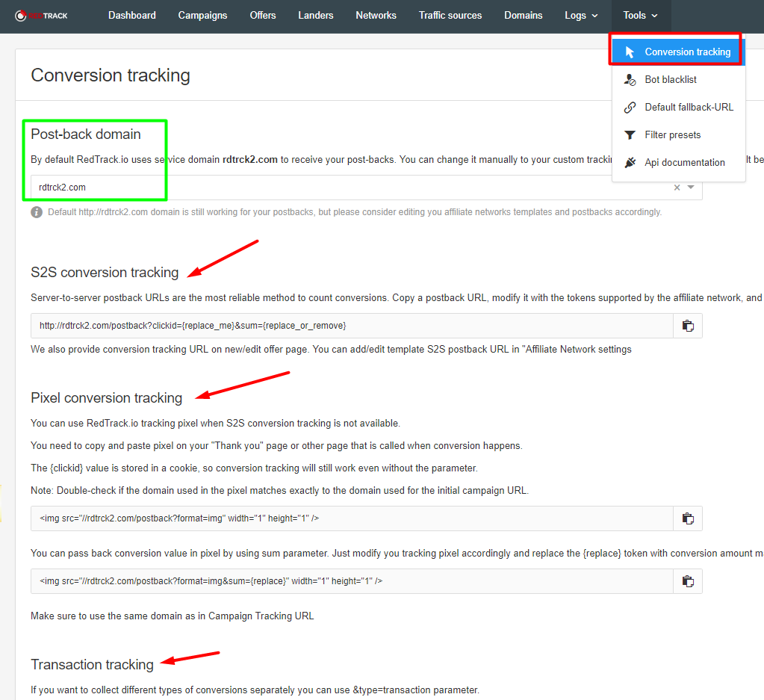
Task: Navigate to Traffic sources
Action: (450, 15)
